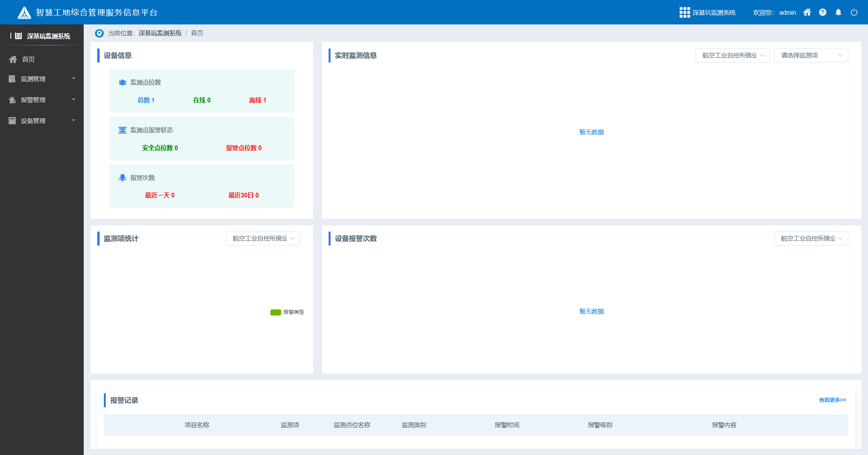
Task: Click the notification bell icon
Action: pos(838,12)
